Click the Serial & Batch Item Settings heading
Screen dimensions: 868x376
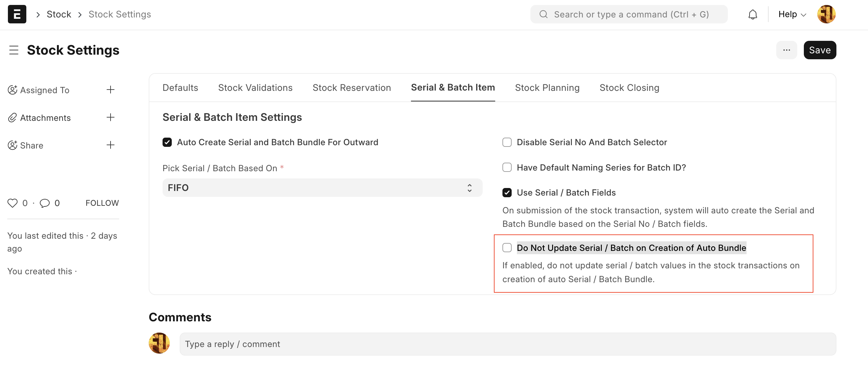click(232, 117)
